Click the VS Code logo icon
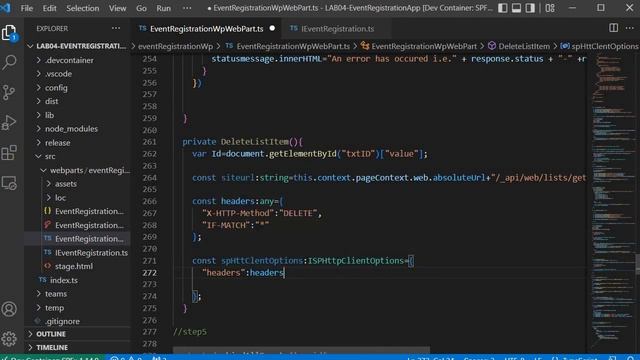 click(5, 8)
